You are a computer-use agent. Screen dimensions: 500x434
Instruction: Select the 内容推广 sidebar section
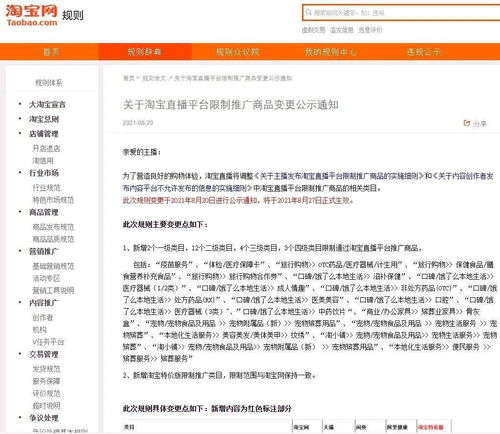pyautogui.click(x=44, y=302)
